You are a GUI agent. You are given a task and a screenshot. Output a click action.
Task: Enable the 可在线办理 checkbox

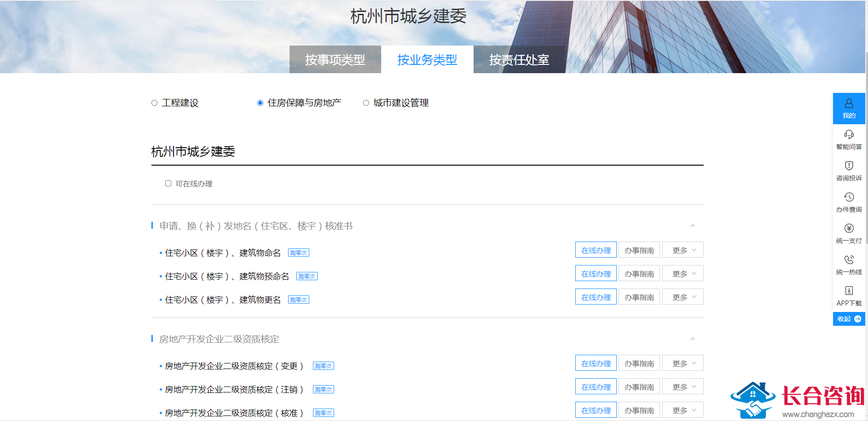tap(168, 184)
